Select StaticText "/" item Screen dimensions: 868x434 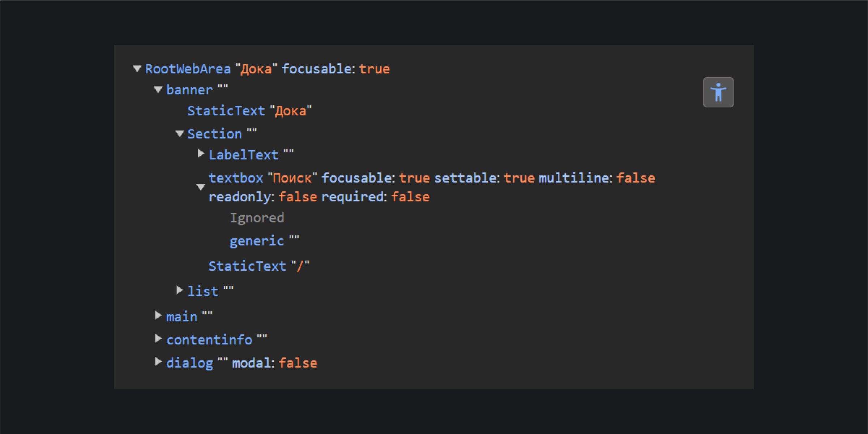tap(259, 266)
